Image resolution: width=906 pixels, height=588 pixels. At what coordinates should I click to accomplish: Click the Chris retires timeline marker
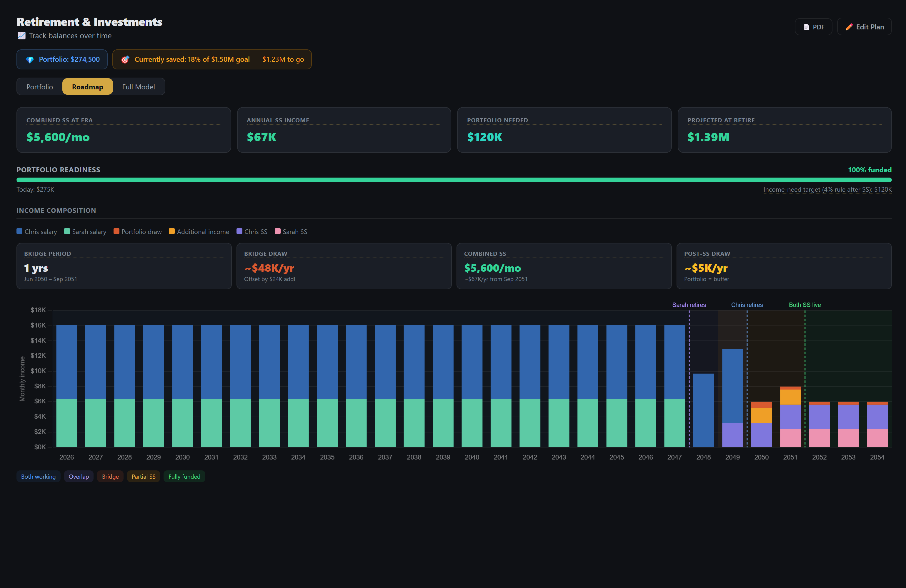[x=747, y=305]
